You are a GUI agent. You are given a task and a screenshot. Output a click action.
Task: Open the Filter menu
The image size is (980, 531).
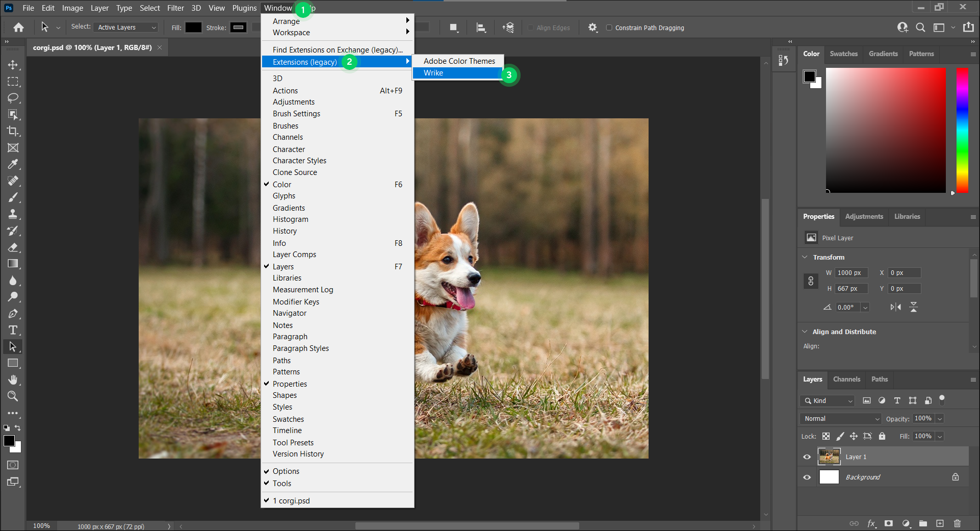[x=175, y=8]
